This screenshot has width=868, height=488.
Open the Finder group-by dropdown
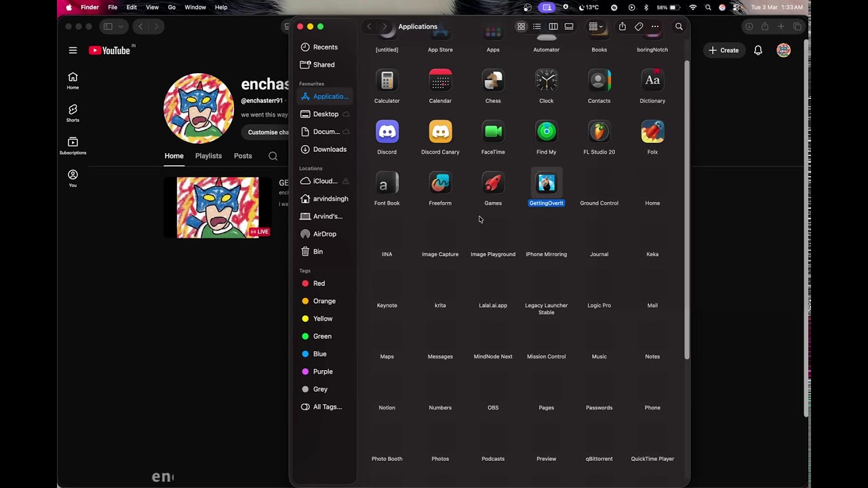pos(596,26)
